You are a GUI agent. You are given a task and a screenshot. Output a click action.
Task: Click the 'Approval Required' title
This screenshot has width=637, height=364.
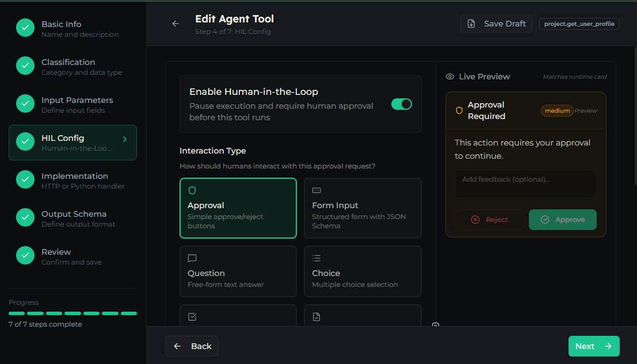tap(486, 110)
